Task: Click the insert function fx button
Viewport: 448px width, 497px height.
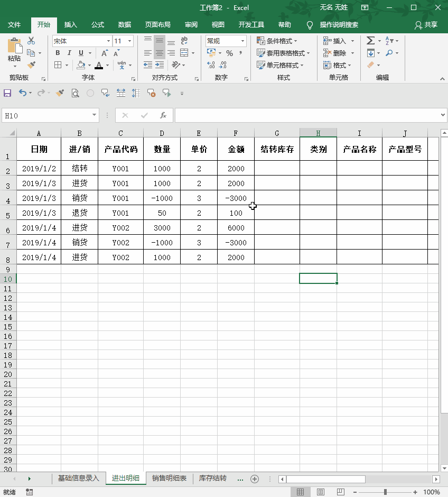Action: (x=163, y=115)
